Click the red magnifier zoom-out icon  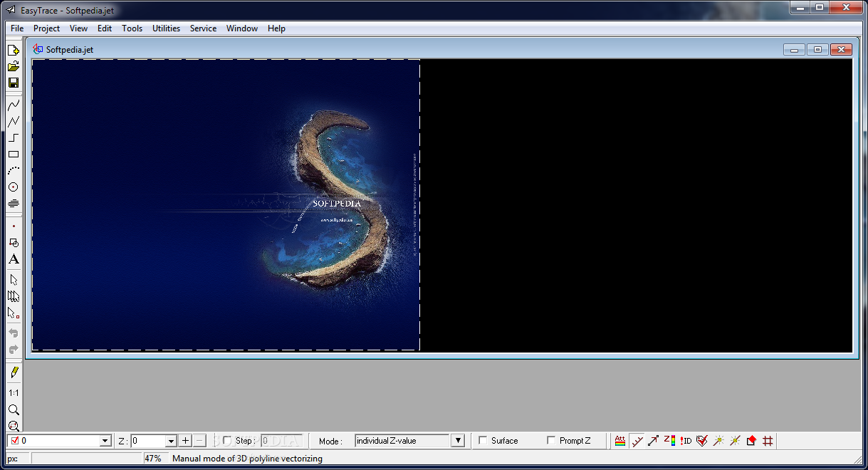pyautogui.click(x=14, y=426)
